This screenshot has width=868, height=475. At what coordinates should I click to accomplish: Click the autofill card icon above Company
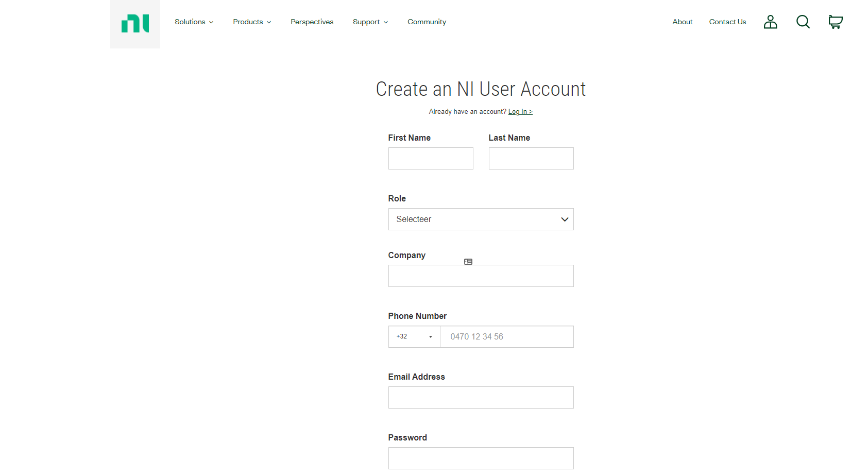tap(468, 262)
